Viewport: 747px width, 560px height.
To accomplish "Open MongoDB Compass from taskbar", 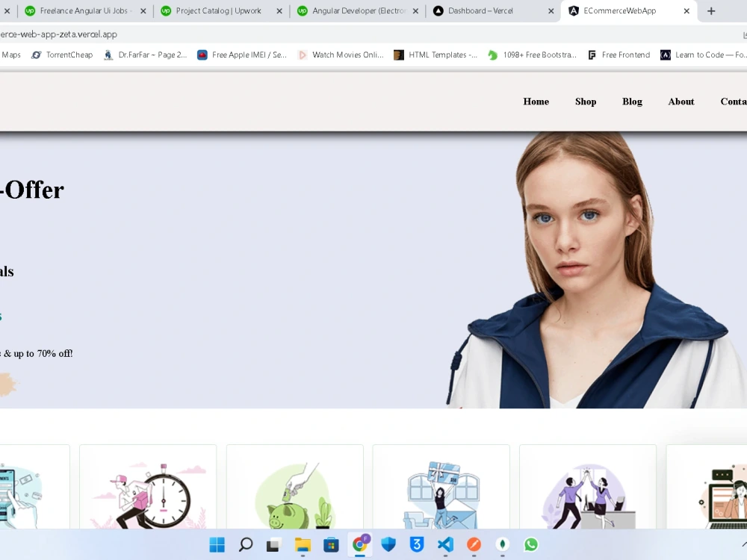I will click(x=503, y=544).
